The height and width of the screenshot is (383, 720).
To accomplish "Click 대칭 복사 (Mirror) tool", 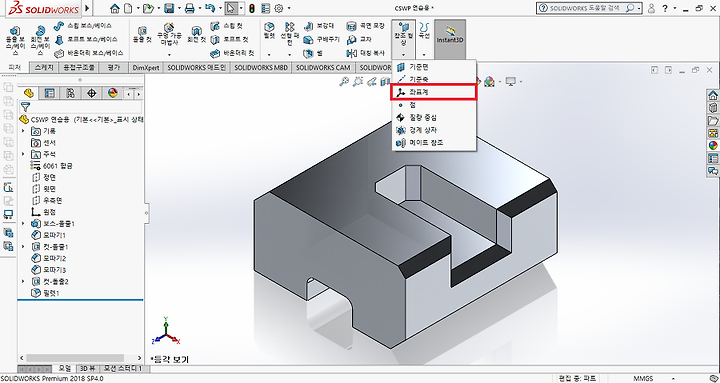I will click(x=366, y=53).
